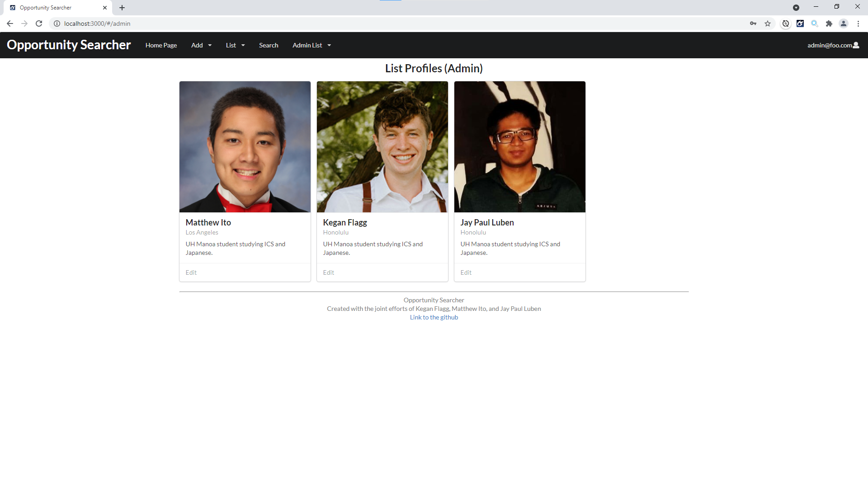Open the admin@foo.com account menu
Viewport: 868px width, 488px height.
point(833,45)
